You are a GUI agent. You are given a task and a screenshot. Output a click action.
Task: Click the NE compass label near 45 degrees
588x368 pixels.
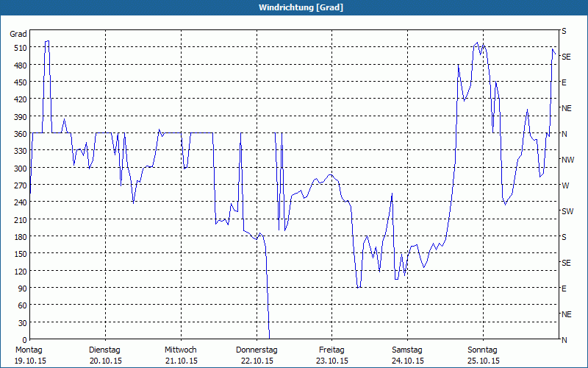[567, 314]
